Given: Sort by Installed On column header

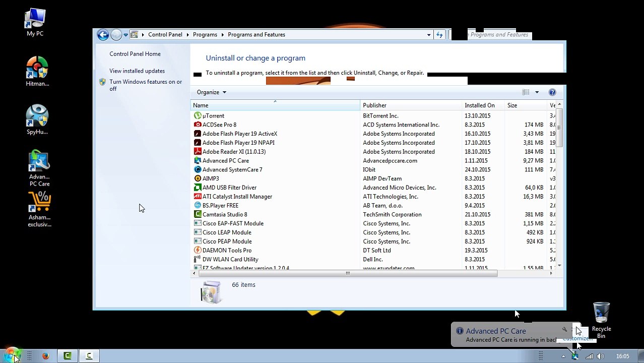Looking at the screenshot, I should (484, 105).
